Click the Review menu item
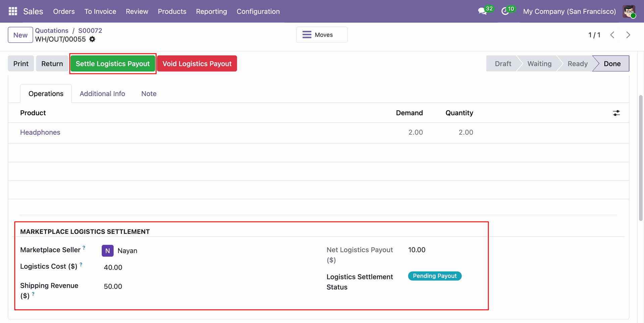This screenshot has width=644, height=323. tap(137, 11)
